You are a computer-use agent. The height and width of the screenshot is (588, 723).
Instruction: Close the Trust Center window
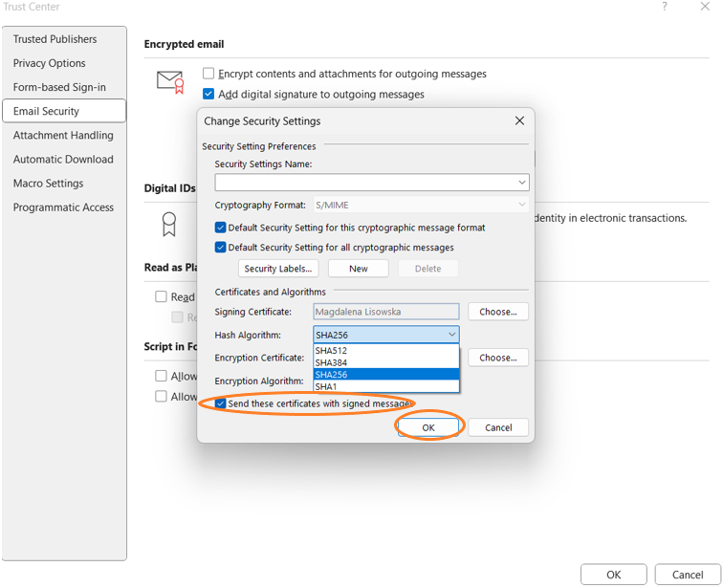705,7
